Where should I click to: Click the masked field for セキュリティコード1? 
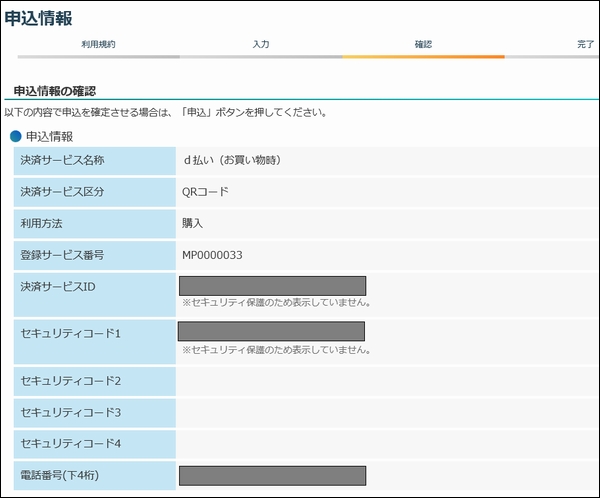pos(271,331)
